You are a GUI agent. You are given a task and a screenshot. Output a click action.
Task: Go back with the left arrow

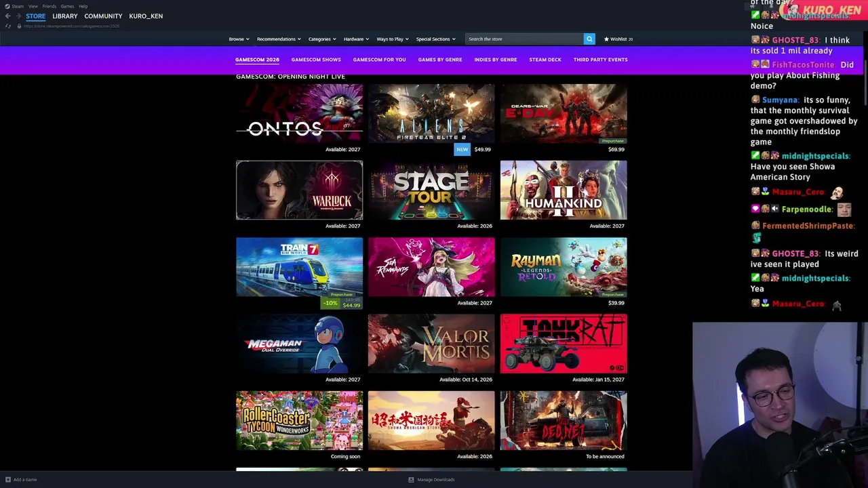pos(8,16)
